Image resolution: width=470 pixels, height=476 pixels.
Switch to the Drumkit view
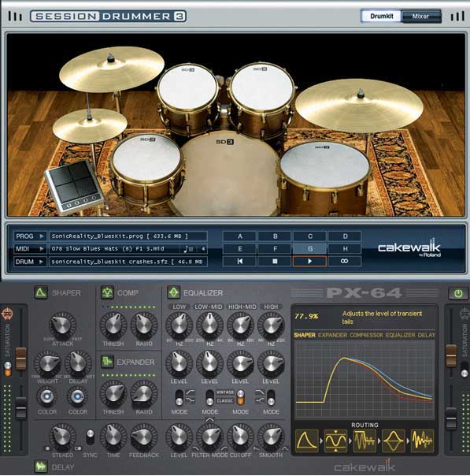pyautogui.click(x=381, y=16)
